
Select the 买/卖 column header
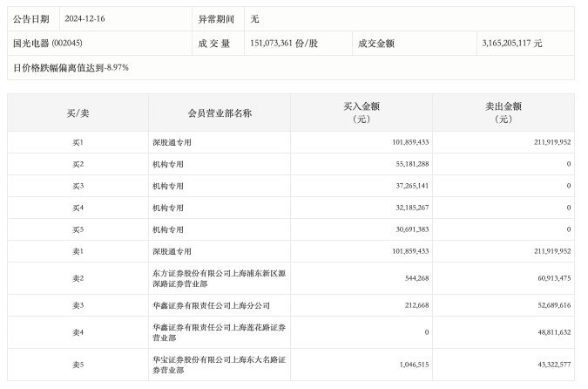[x=78, y=113]
